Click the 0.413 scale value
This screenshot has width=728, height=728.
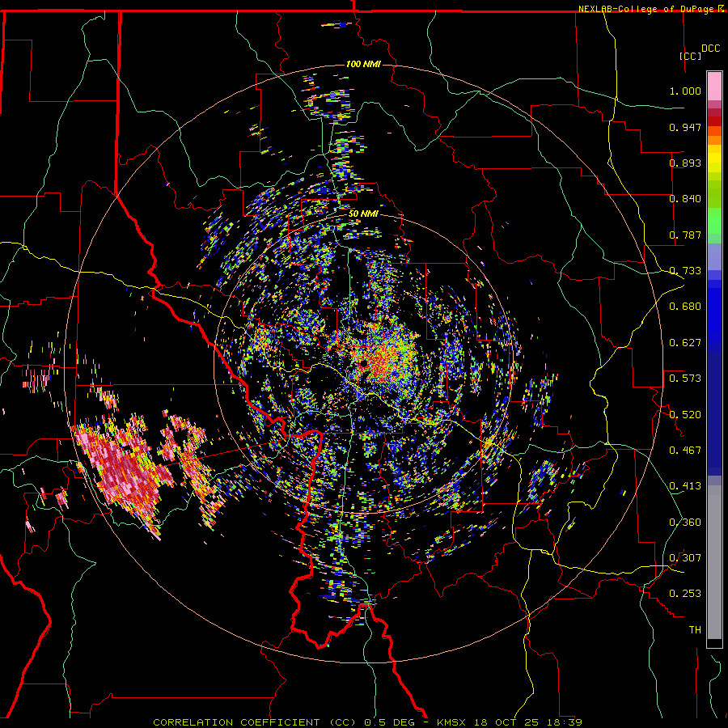click(685, 486)
